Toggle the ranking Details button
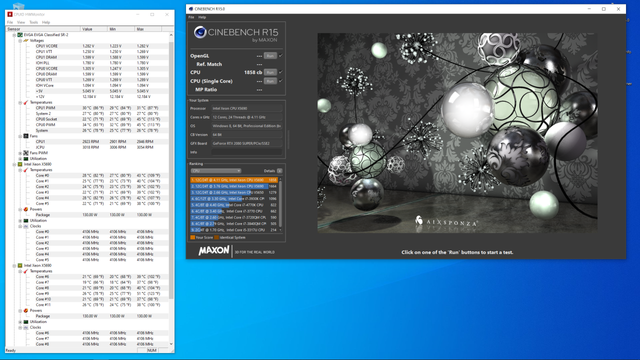The image size is (640, 360). tap(280, 171)
